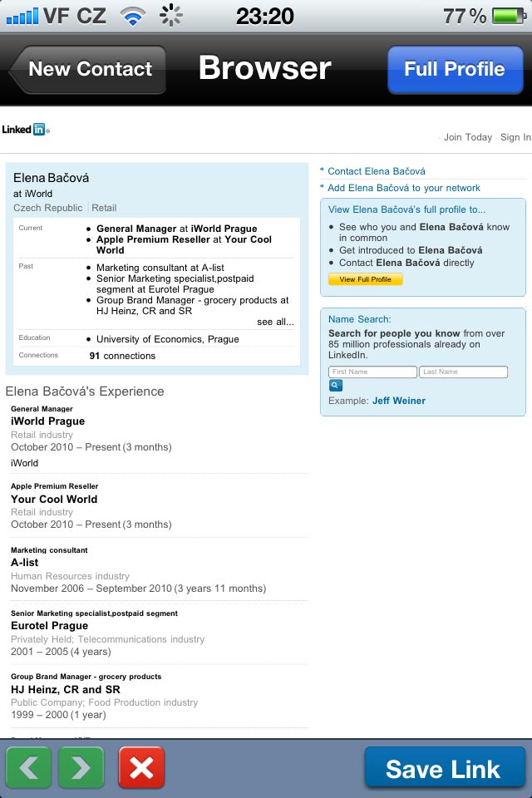The height and width of the screenshot is (798, 532).
Task: Tap the red X stop icon
Action: [x=141, y=767]
